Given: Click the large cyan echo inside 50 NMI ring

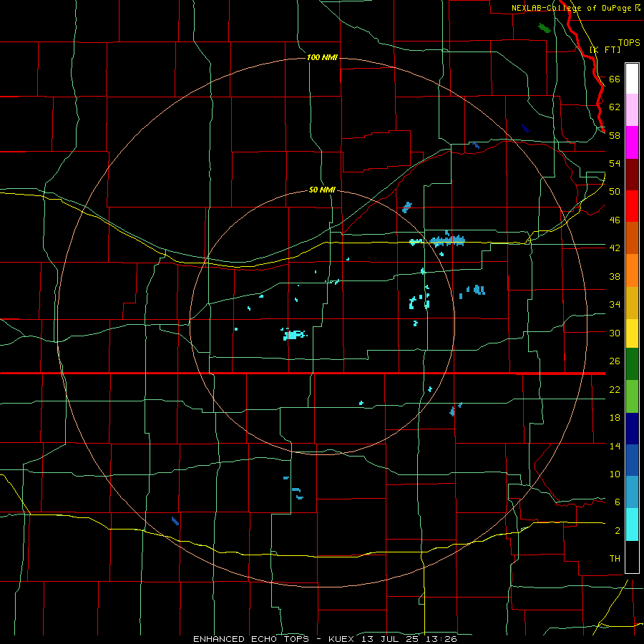Looking at the screenshot, I should [x=293, y=334].
